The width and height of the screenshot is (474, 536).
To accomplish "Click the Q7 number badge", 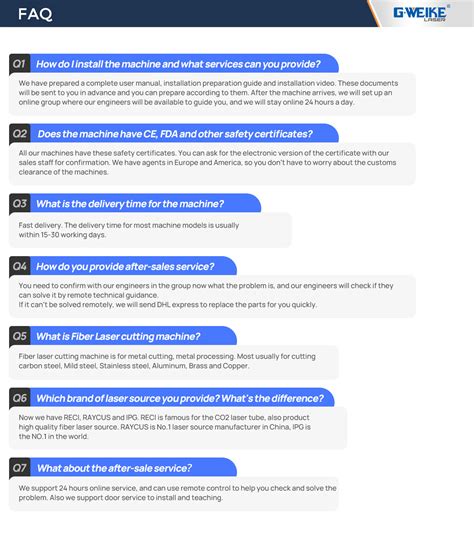I will pyautogui.click(x=19, y=468).
